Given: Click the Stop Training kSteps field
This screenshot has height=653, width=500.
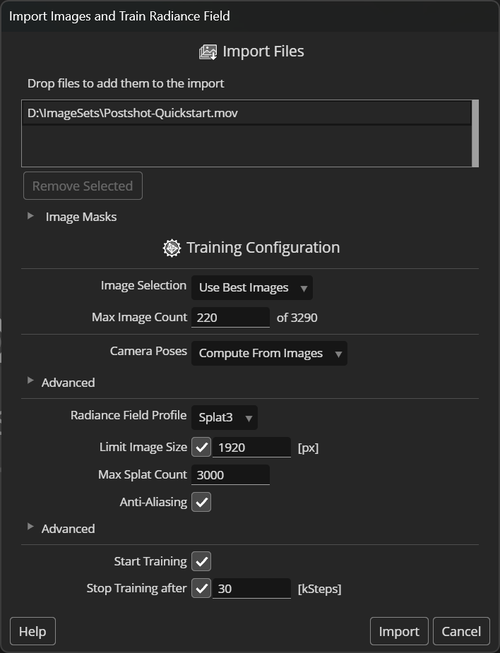Looking at the screenshot, I should pos(251,588).
